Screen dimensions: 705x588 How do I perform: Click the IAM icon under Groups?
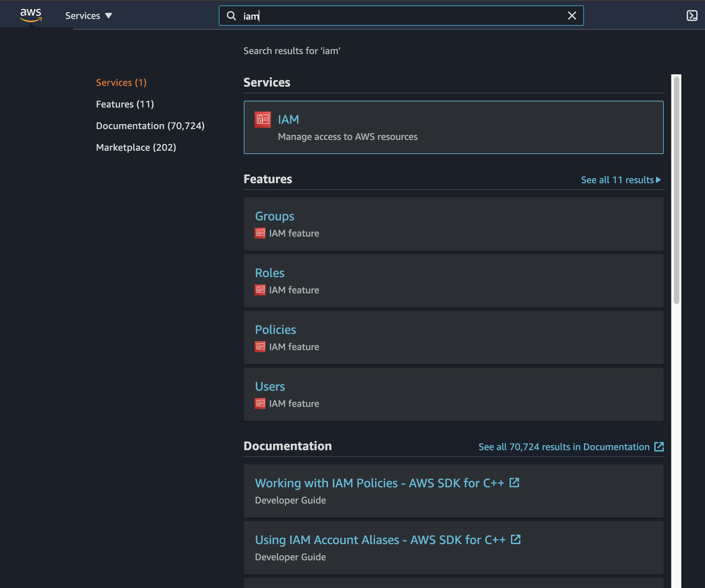(260, 233)
